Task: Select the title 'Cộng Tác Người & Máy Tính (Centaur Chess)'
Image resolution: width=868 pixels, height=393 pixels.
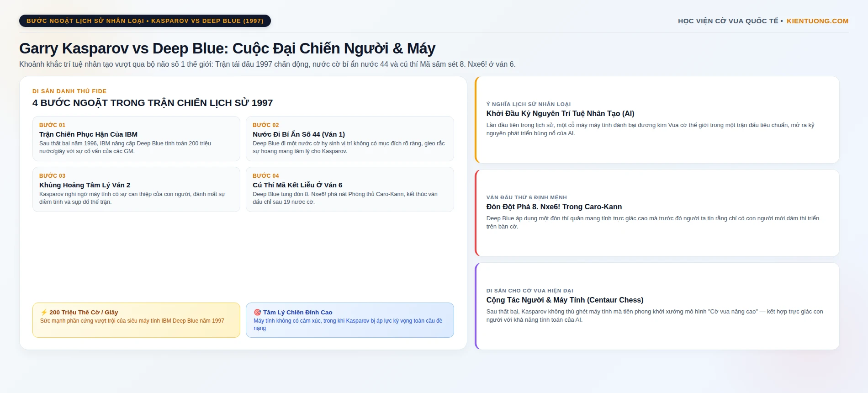Action: coord(565,300)
